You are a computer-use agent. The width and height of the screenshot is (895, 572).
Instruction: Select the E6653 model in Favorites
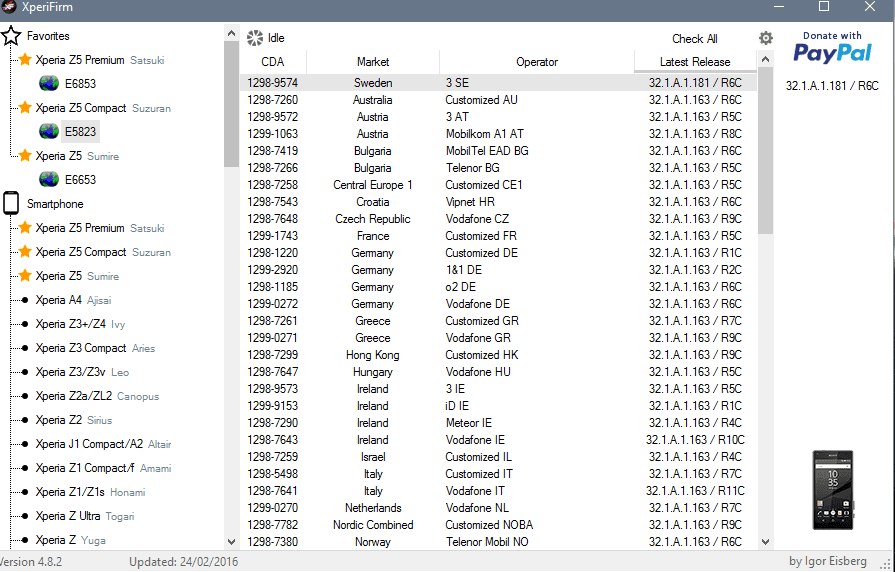pyautogui.click(x=80, y=180)
